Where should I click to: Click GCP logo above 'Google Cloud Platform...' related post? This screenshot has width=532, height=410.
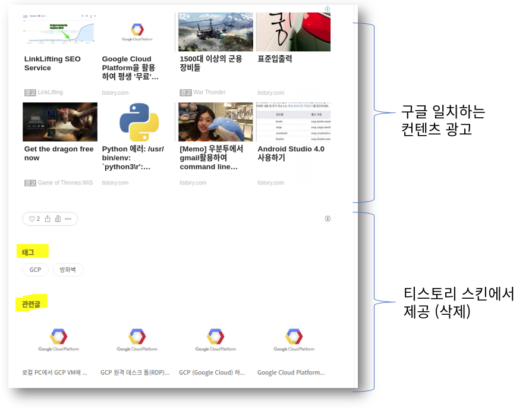tap(294, 340)
